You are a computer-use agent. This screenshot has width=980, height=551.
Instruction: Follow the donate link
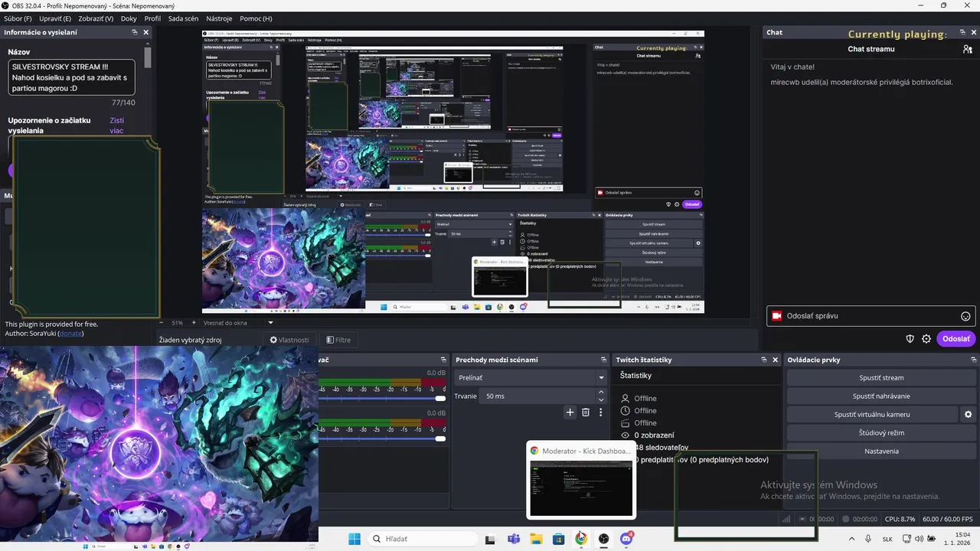(70, 334)
